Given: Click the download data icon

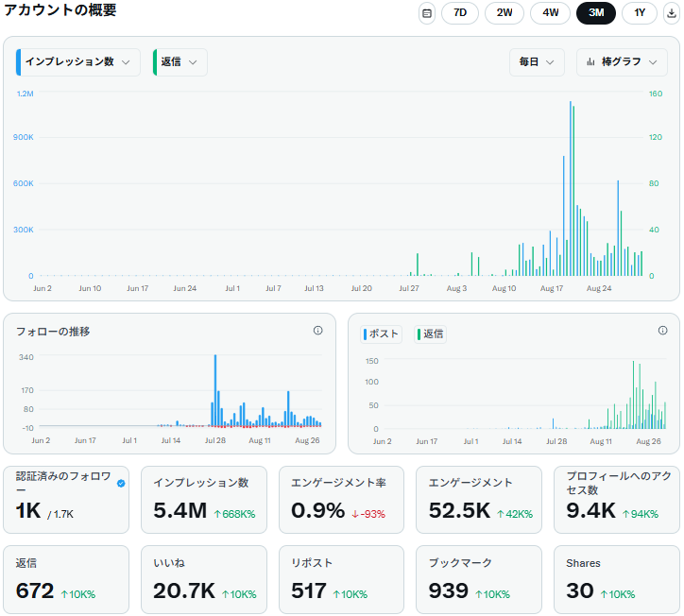Looking at the screenshot, I should point(671,13).
